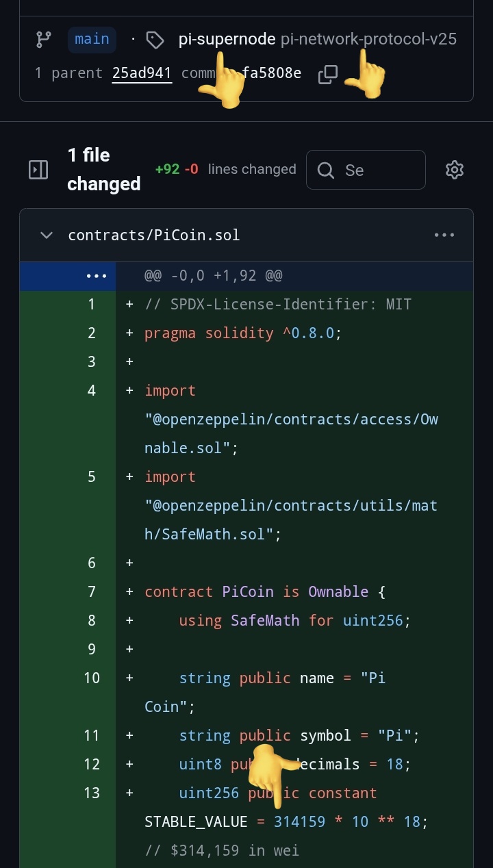This screenshot has width=493, height=868.
Task: Open the pi-network-protocol-v25 tag
Action: click(x=368, y=39)
